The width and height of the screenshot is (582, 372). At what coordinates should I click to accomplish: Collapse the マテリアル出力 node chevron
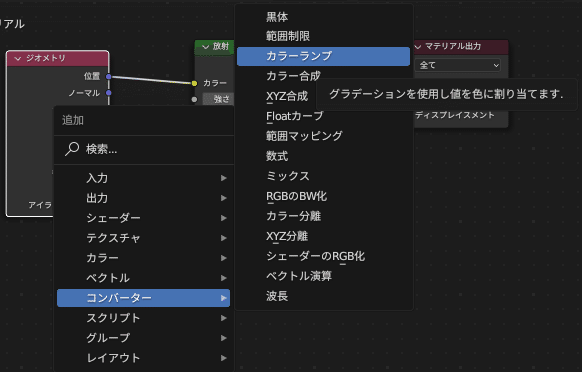(418, 47)
